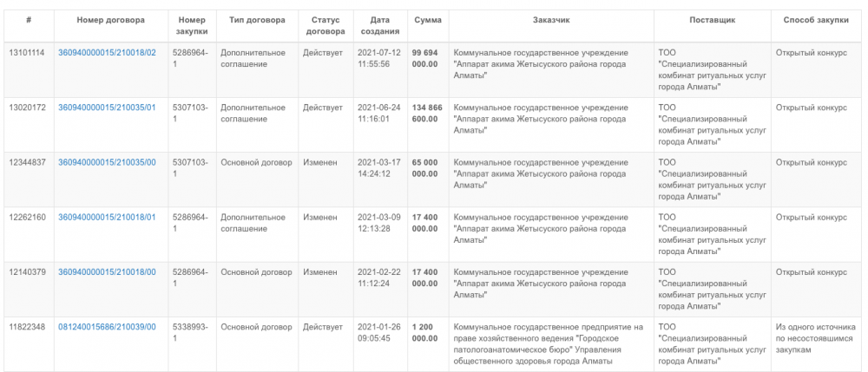Click row ID 13101114
Image resolution: width=868 pixels, height=372 pixels.
point(28,53)
